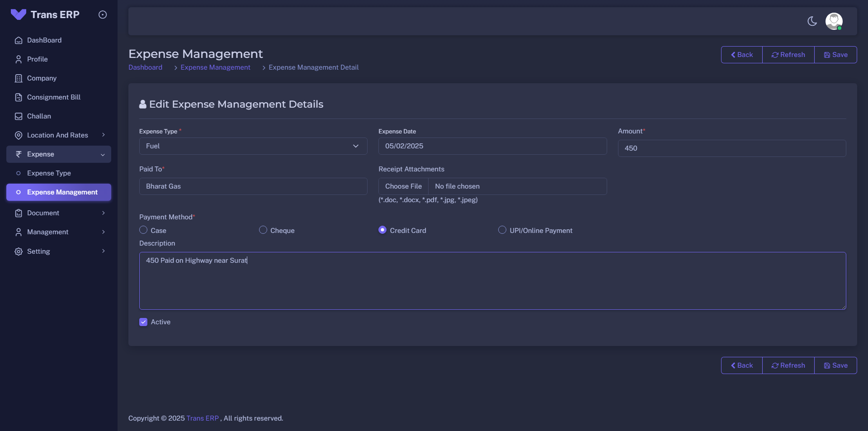Screen dimensions: 868x431
Task: Click the 'No file chosen' text
Action: pyautogui.click(x=458, y=186)
